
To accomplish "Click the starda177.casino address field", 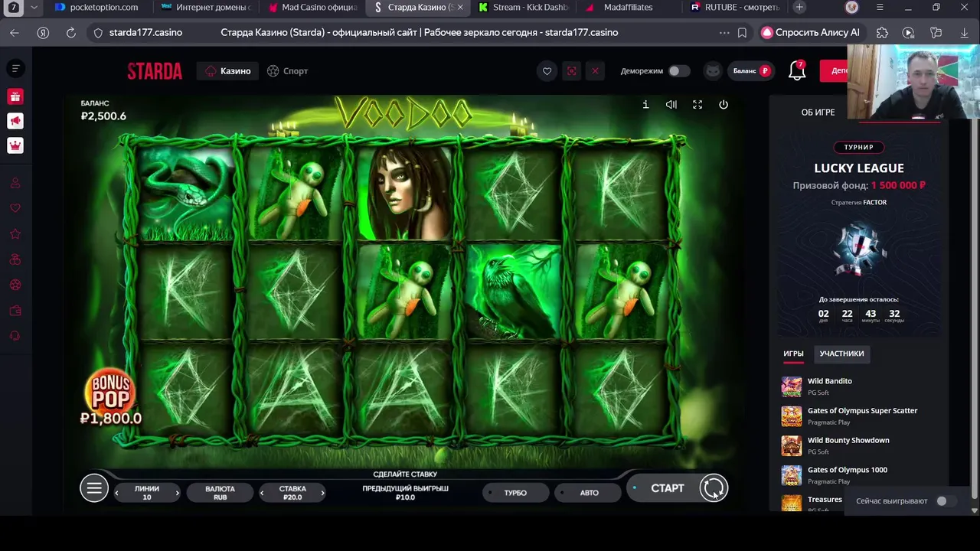I will (x=145, y=33).
